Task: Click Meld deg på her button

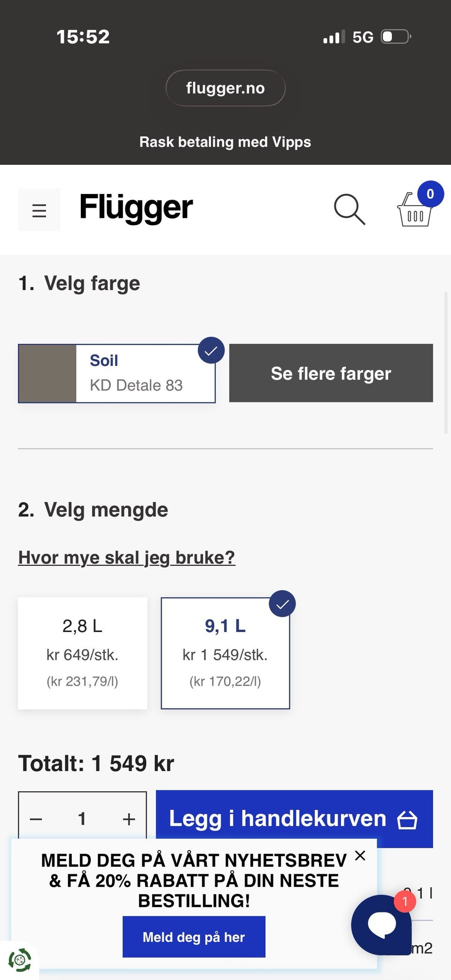Action: [194, 937]
